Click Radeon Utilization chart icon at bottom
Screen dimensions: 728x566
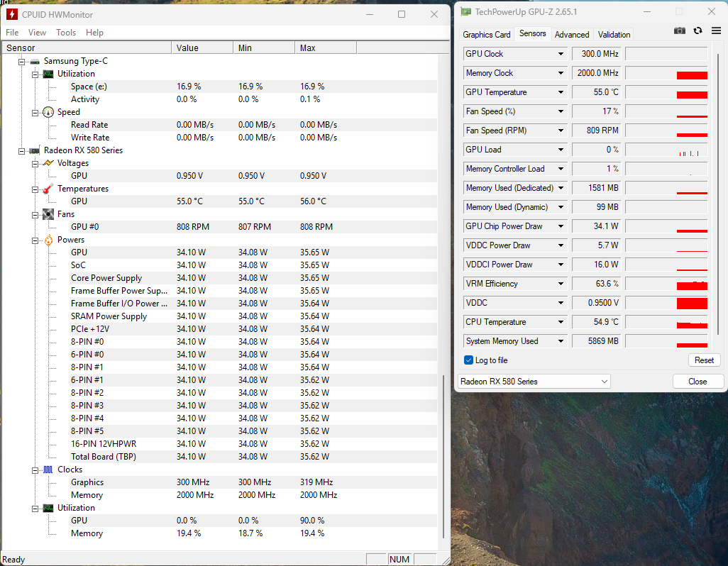coord(48,508)
